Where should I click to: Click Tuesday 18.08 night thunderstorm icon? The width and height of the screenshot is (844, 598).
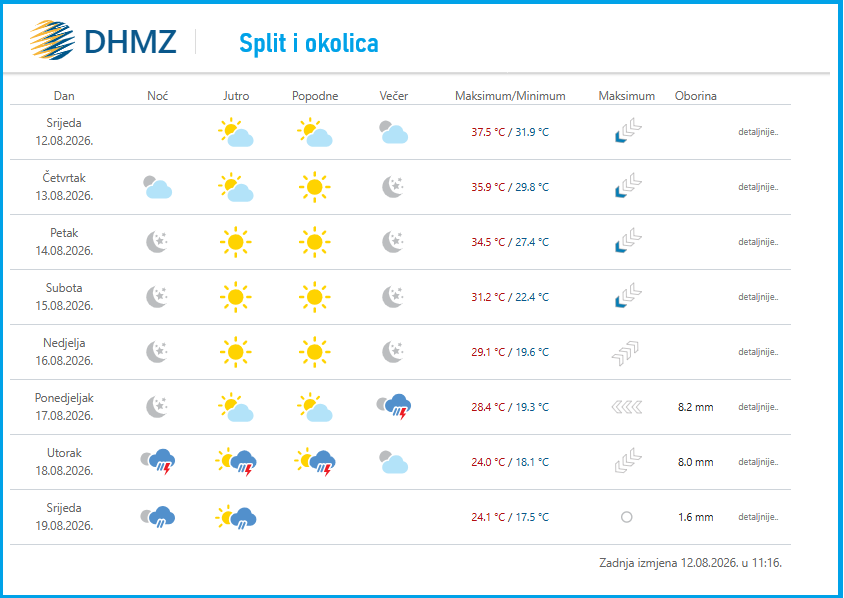(x=158, y=462)
